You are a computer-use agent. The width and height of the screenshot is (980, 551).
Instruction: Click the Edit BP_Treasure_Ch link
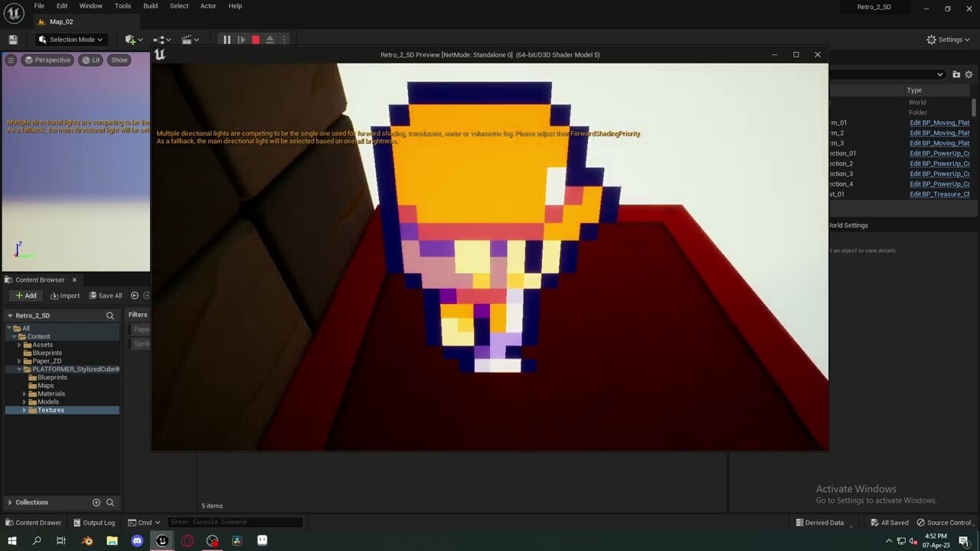939,194
